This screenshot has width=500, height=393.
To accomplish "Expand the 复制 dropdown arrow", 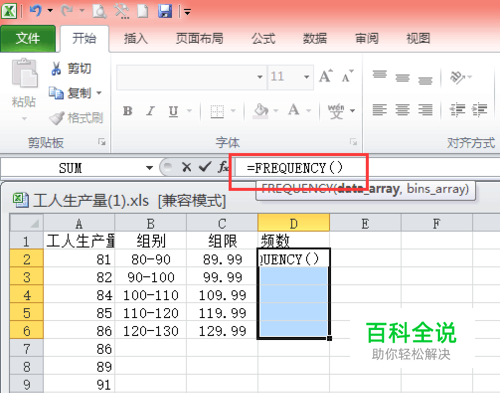I will click(x=99, y=93).
